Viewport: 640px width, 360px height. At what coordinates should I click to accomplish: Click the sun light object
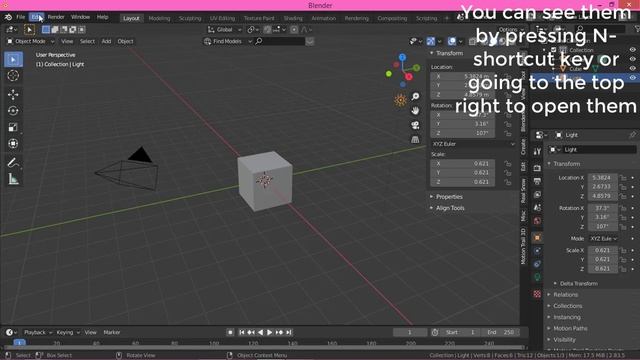point(400,100)
